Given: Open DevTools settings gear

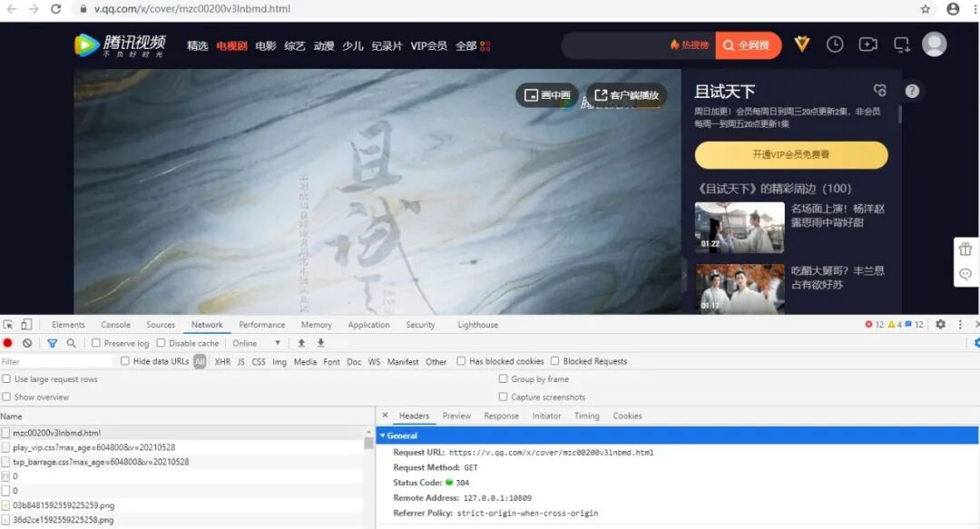Looking at the screenshot, I should 940,324.
